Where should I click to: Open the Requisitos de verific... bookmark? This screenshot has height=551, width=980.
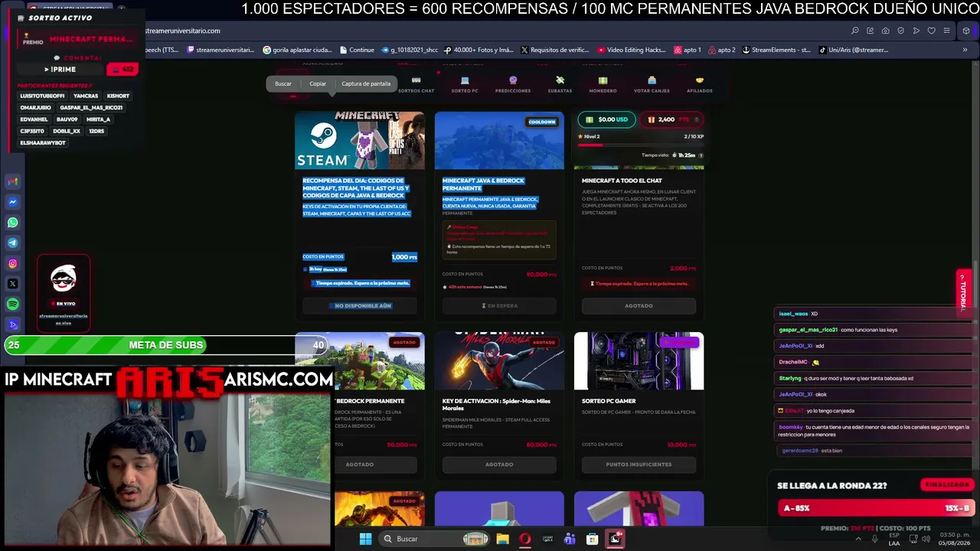555,50
